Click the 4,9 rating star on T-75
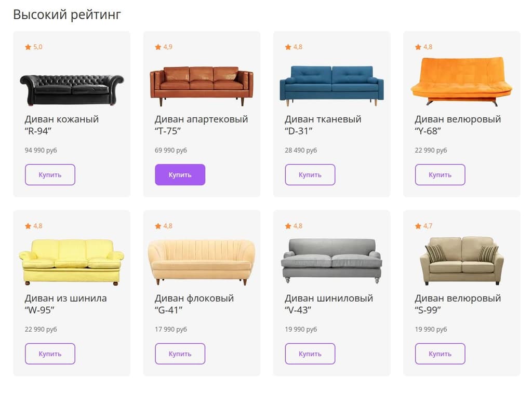Image resolution: width=532 pixels, height=393 pixels. 158,47
